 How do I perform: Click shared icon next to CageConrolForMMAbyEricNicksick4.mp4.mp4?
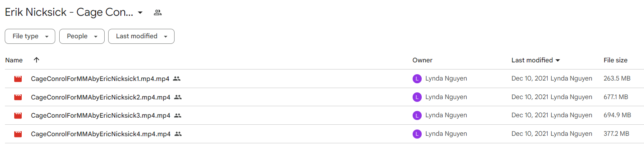(178, 134)
